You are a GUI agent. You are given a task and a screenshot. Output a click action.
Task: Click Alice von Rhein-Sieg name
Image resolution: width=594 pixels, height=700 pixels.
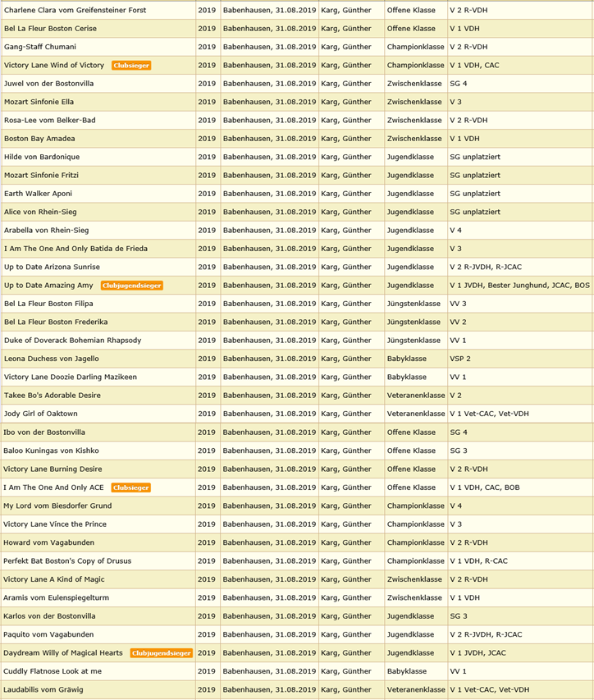pyautogui.click(x=40, y=211)
